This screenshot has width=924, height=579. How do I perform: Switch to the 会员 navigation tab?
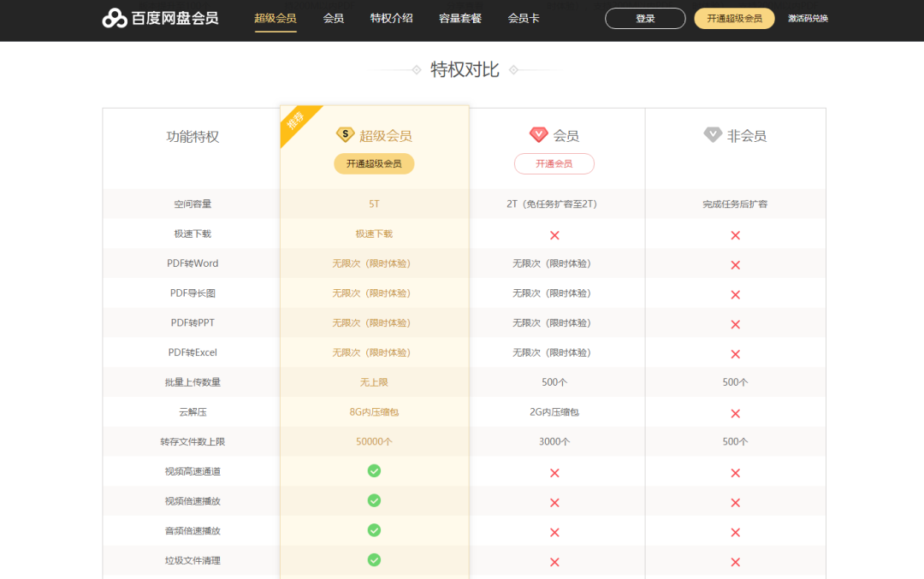point(334,18)
